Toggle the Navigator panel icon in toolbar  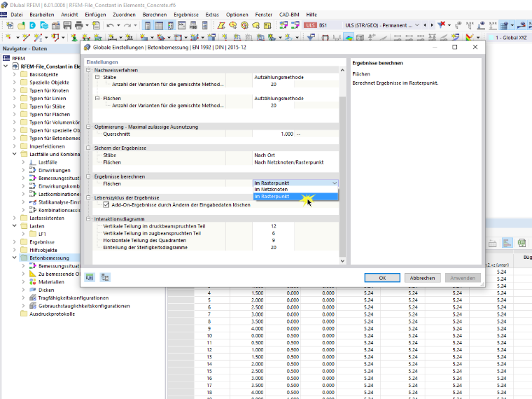(148, 25)
